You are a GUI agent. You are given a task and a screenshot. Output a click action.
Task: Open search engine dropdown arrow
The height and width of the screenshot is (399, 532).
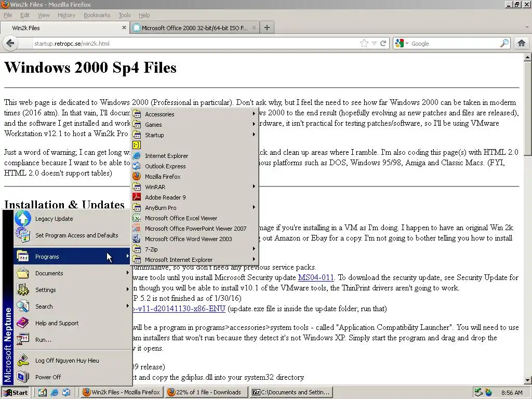pos(407,44)
